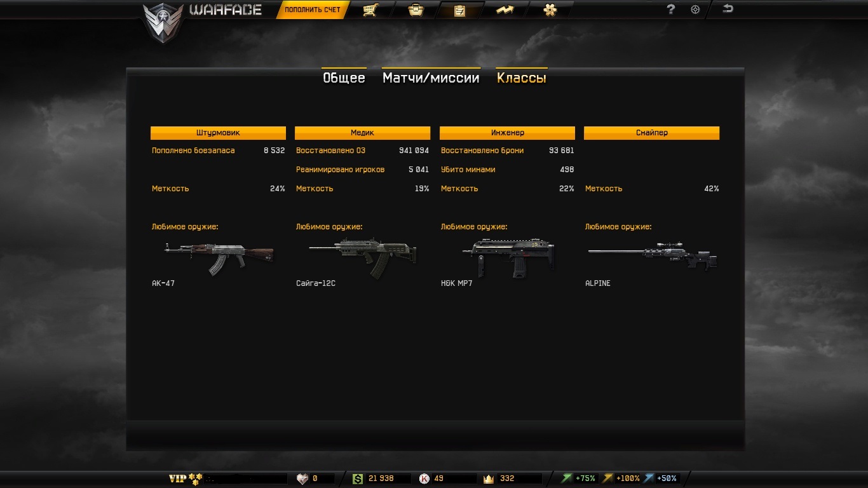This screenshot has height=488, width=868.
Task: Click the 5 041 revived value
Action: (419, 170)
